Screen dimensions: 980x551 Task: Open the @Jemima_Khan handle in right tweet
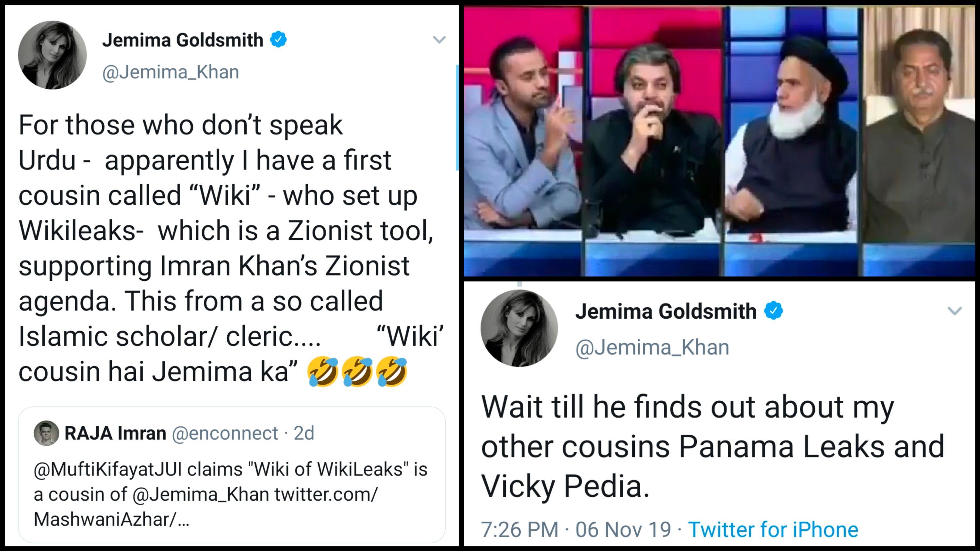652,347
